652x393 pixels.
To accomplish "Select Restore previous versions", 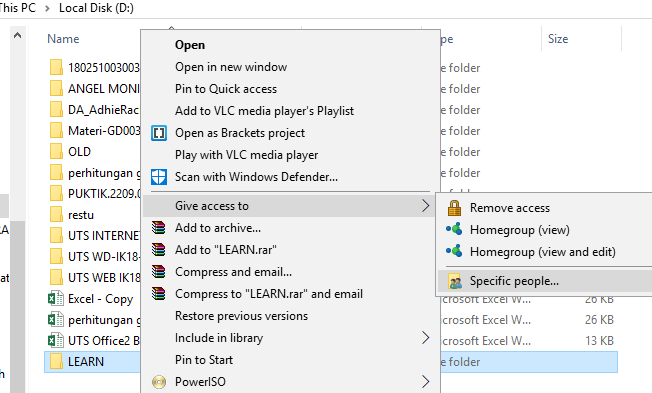I will tap(241, 316).
